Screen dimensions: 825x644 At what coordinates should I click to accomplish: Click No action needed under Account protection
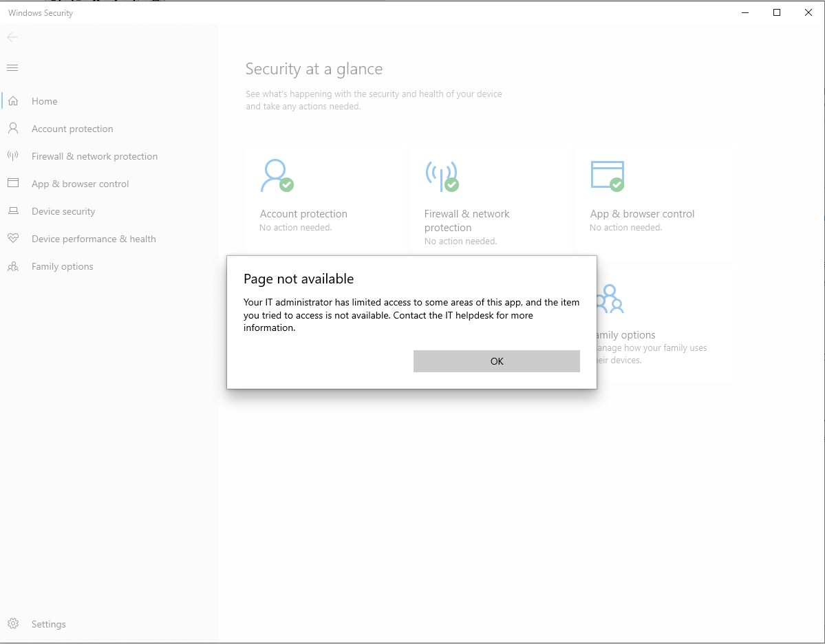[x=296, y=227]
